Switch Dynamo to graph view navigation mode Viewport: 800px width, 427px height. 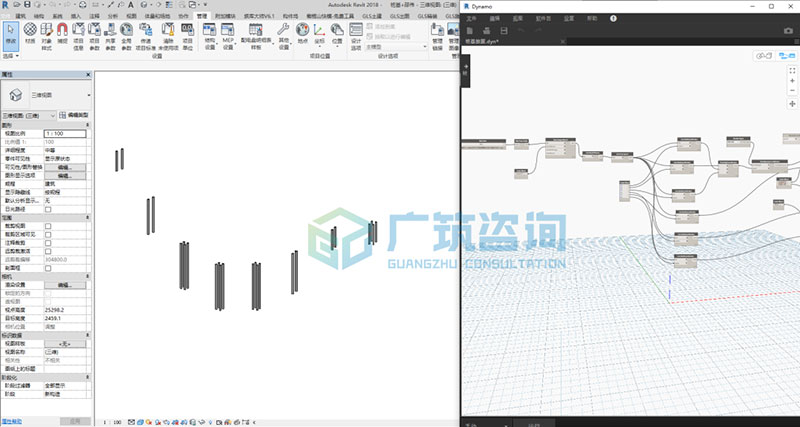pos(786,56)
